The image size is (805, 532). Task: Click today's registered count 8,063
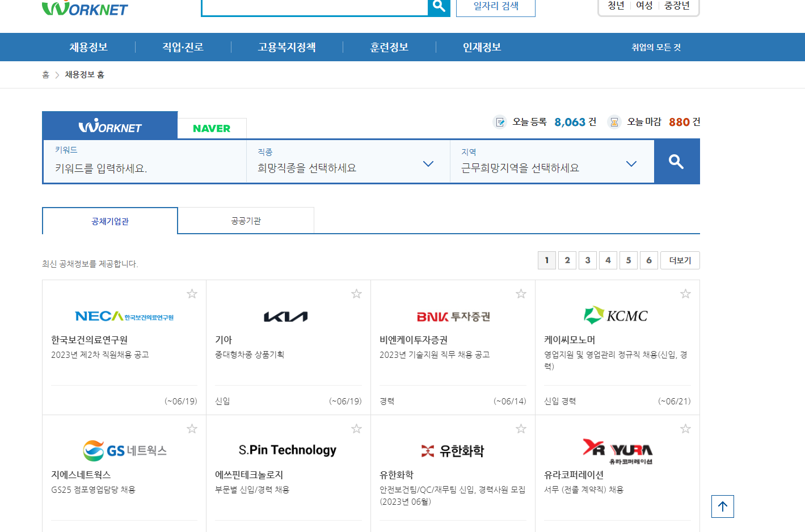point(570,122)
